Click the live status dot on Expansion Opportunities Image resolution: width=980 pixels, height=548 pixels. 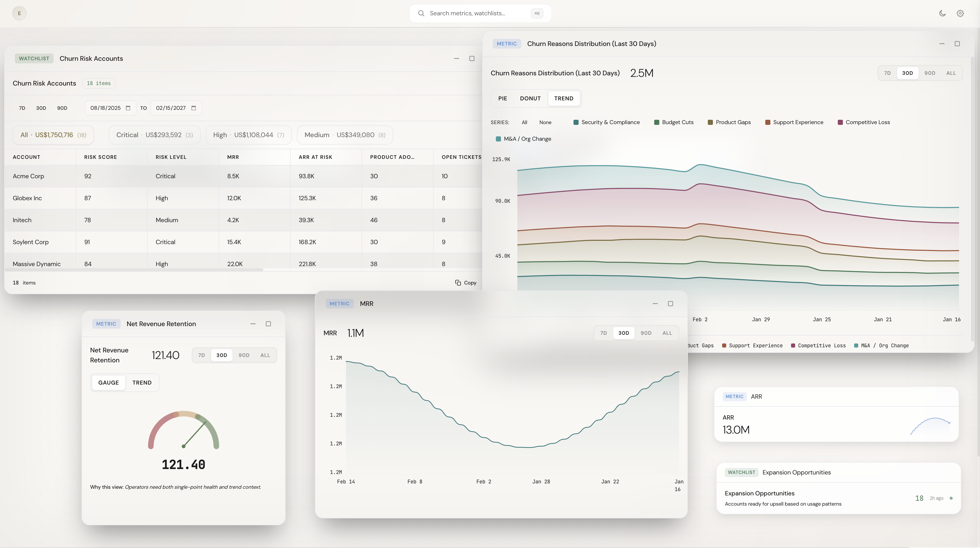(951, 498)
